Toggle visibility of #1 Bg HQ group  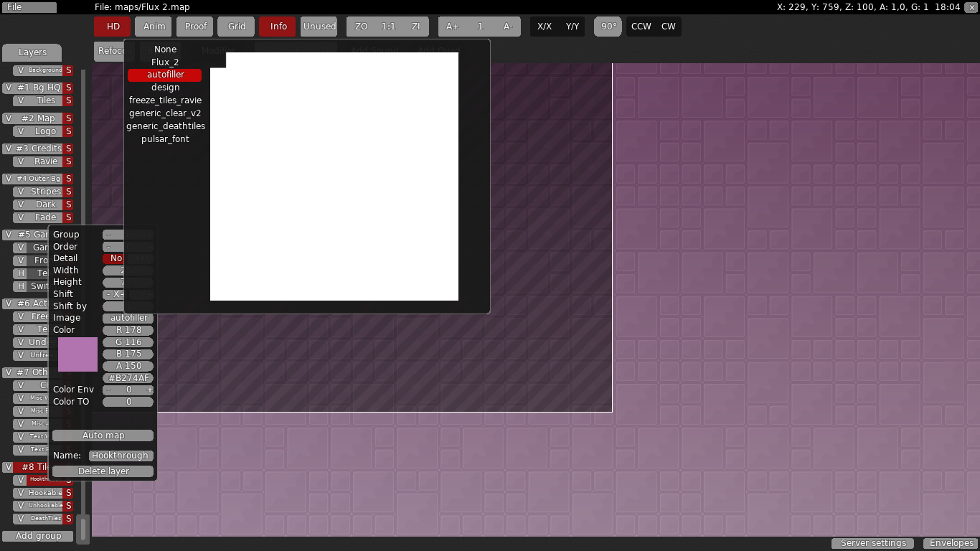[x=9, y=88]
